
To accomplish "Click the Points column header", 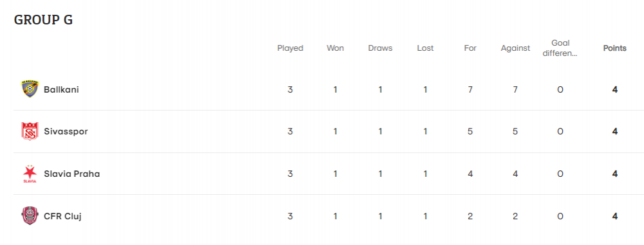I will pos(615,48).
